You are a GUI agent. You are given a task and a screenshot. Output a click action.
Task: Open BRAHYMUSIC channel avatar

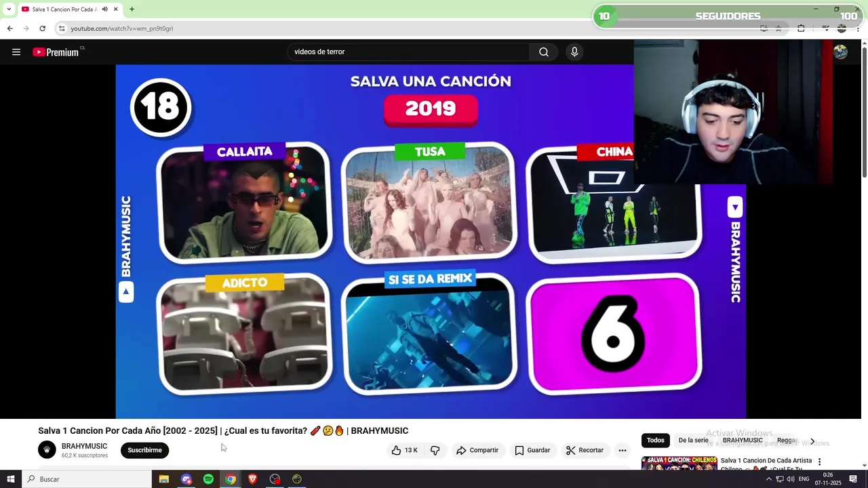pyautogui.click(x=47, y=450)
